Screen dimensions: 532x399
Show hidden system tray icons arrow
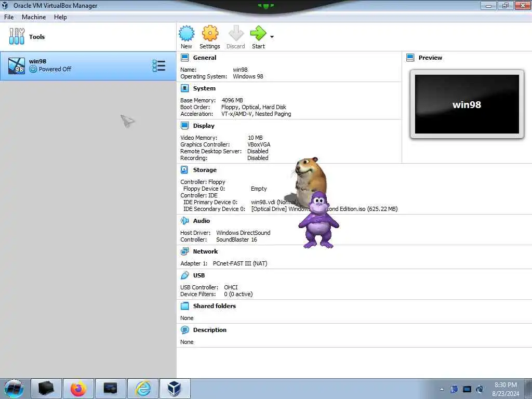click(442, 389)
